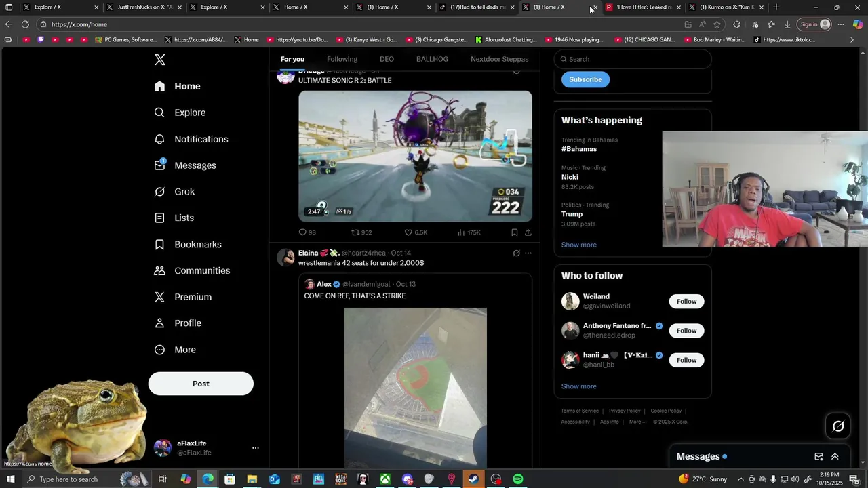
Task: Open Explore in the X sidebar
Action: 180,113
